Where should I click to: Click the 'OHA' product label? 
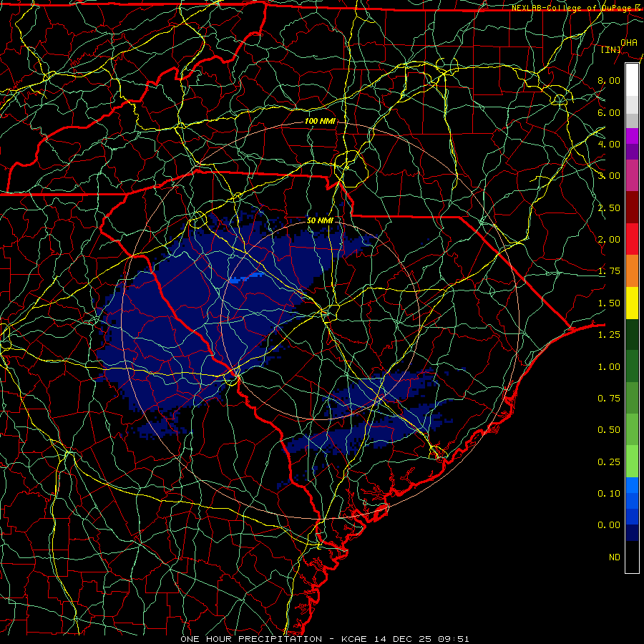pyautogui.click(x=629, y=42)
